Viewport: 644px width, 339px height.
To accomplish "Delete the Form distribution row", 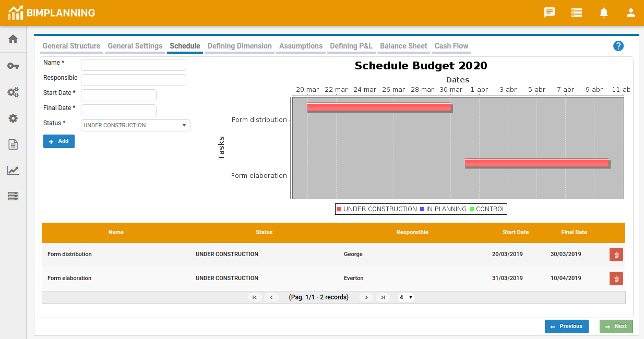I will point(616,255).
